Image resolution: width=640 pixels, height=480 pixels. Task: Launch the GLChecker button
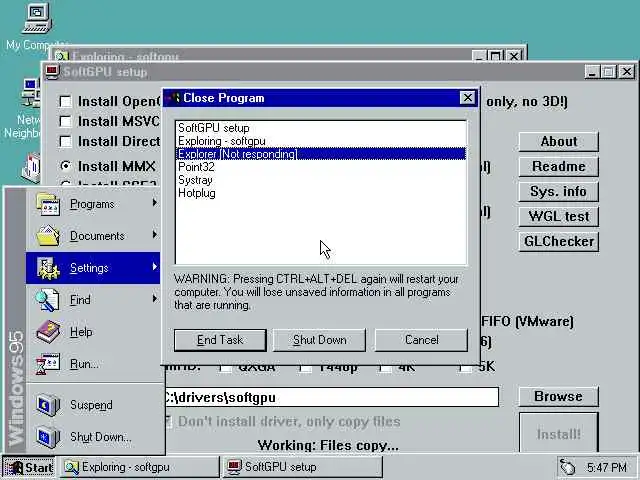[x=558, y=241]
